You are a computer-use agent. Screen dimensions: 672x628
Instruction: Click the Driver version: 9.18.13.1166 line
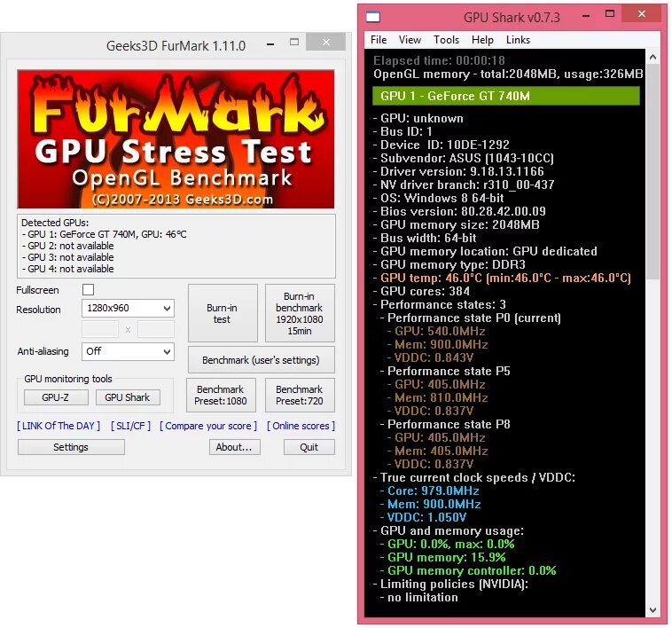click(x=458, y=171)
